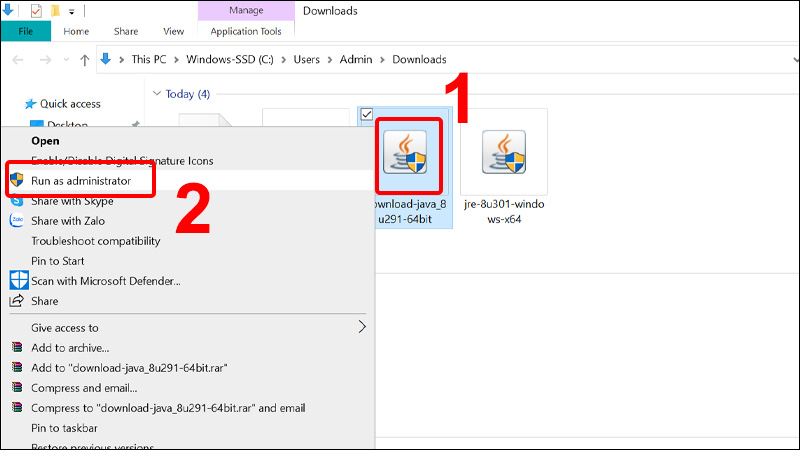Select Quick access in navigation pane
Viewport: 800px width, 450px height.
[x=70, y=104]
